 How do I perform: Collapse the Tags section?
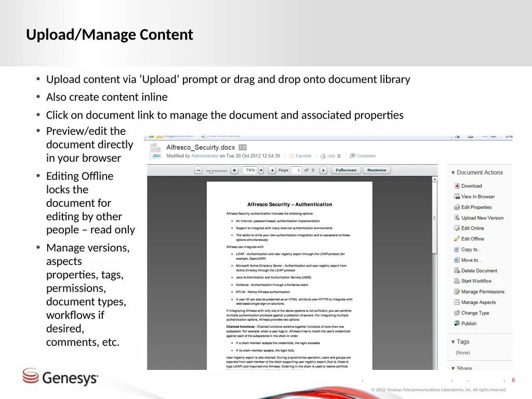coord(453,342)
